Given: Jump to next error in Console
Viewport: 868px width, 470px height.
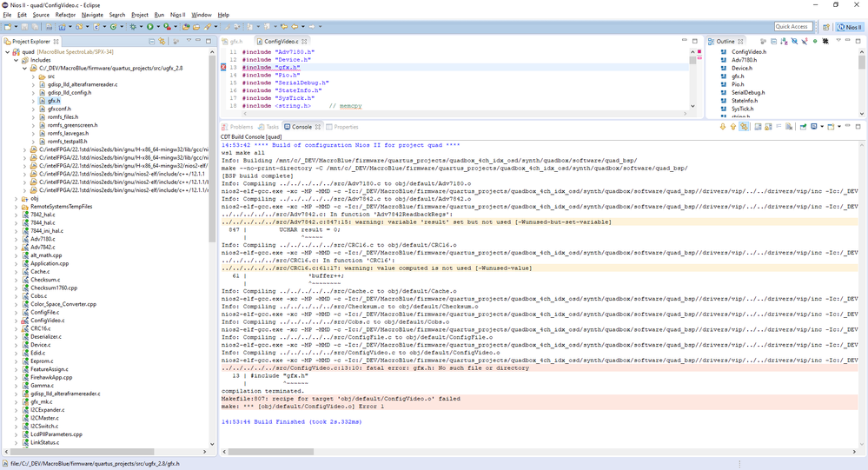Looking at the screenshot, I should pyautogui.click(x=722, y=127).
